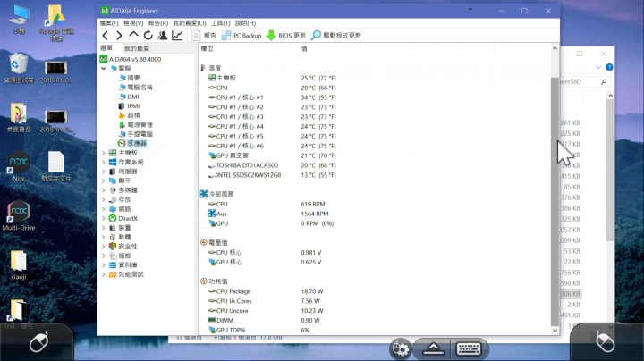Switch to the 選單 tab

tap(106, 48)
